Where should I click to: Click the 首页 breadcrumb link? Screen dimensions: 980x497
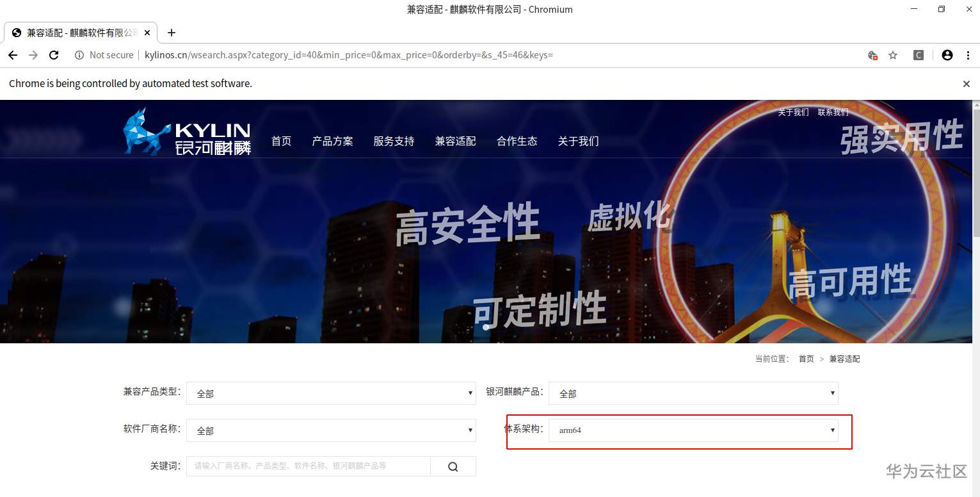pos(806,359)
